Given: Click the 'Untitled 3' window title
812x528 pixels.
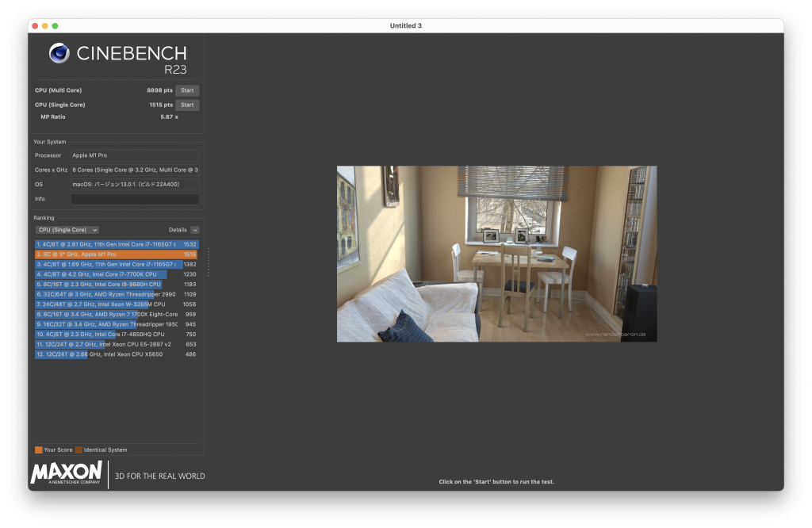Looking at the screenshot, I should tap(406, 26).
